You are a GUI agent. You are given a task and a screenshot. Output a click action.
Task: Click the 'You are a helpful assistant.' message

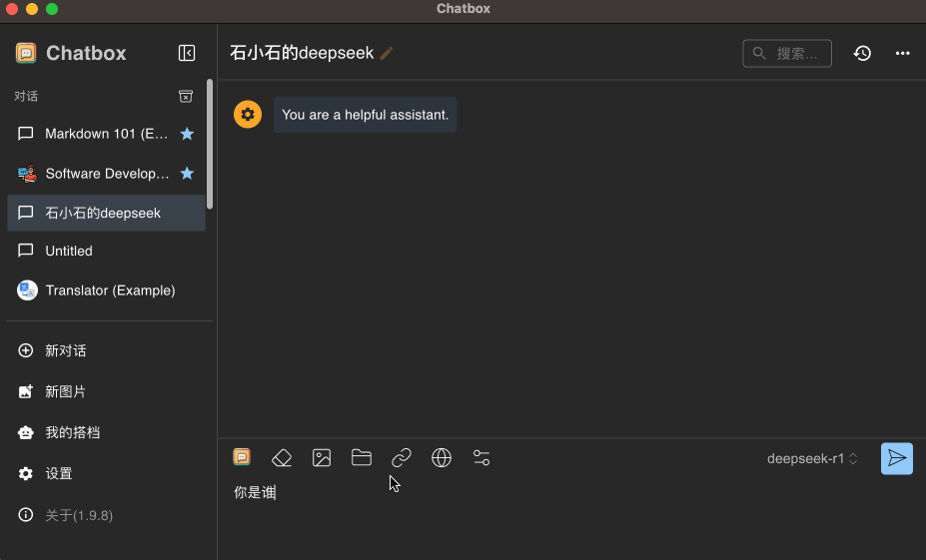coord(365,115)
